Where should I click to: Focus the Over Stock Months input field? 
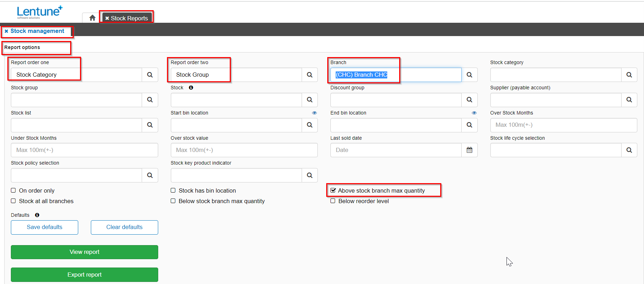point(564,125)
